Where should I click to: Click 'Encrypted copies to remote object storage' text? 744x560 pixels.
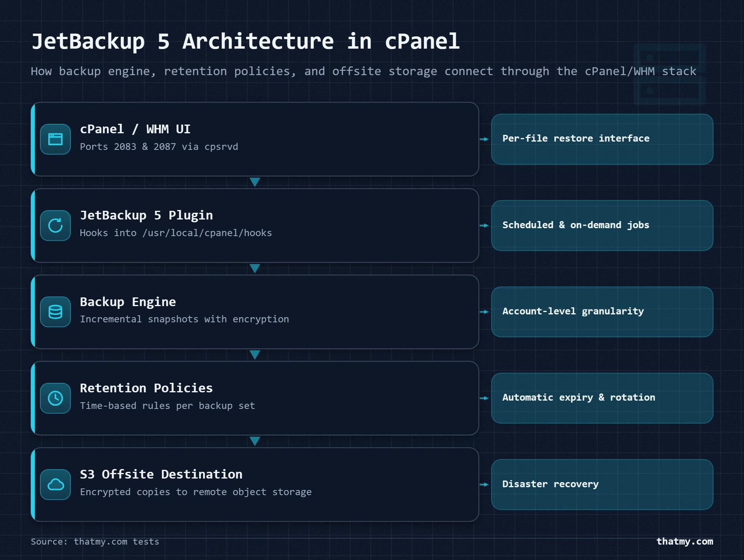(196, 492)
